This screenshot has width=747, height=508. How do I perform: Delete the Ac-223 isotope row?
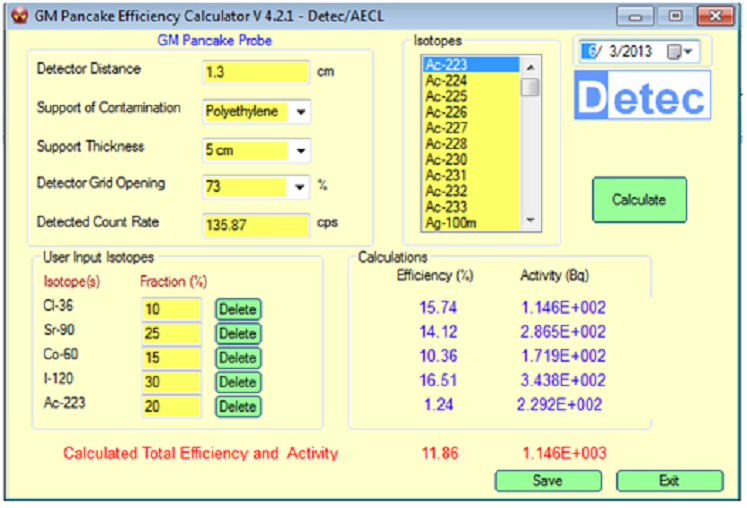[x=238, y=407]
